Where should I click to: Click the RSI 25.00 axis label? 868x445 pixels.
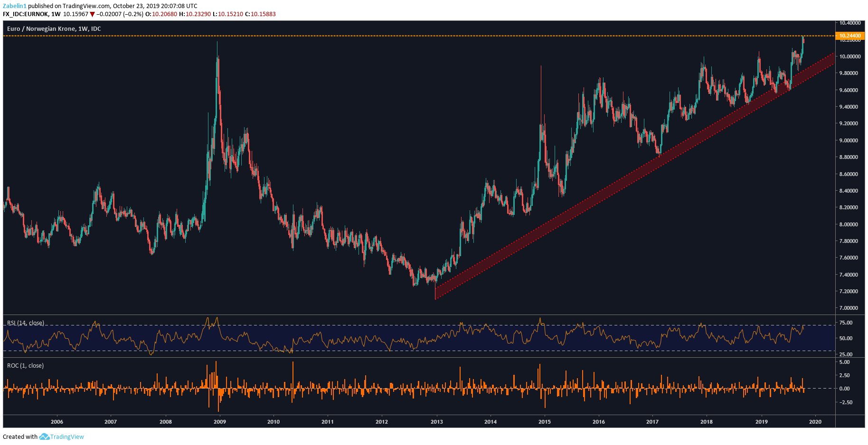pos(846,354)
